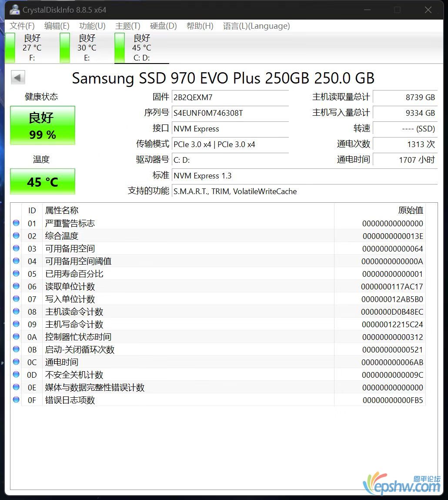The width and height of the screenshot is (448, 500).
Task: Click status dot for 主机读命令计数 row
Action: 16,311
